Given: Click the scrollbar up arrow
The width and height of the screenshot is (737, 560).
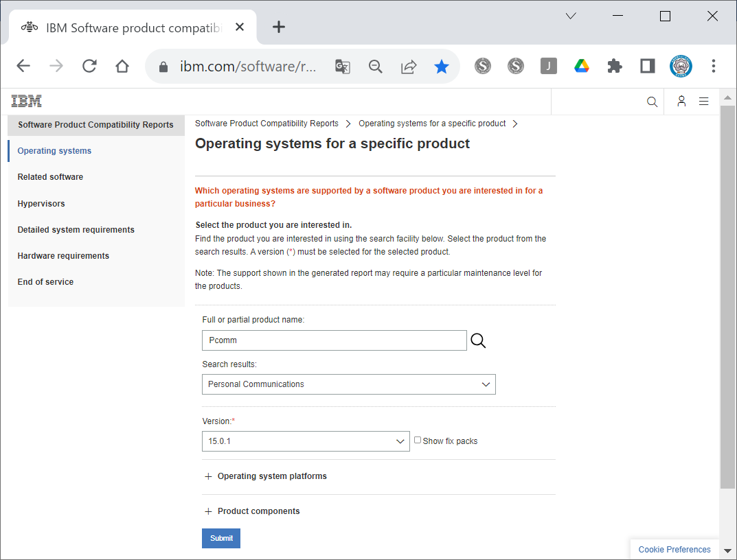Looking at the screenshot, I should pos(727,97).
